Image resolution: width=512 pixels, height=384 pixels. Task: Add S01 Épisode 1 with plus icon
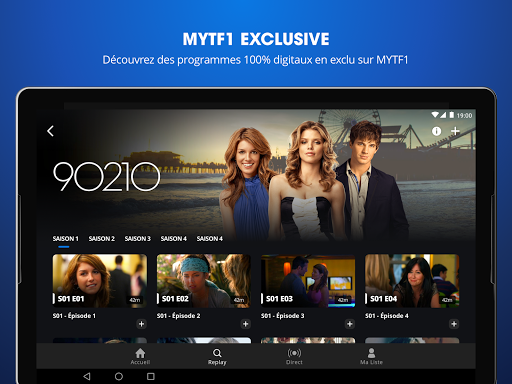(x=141, y=324)
